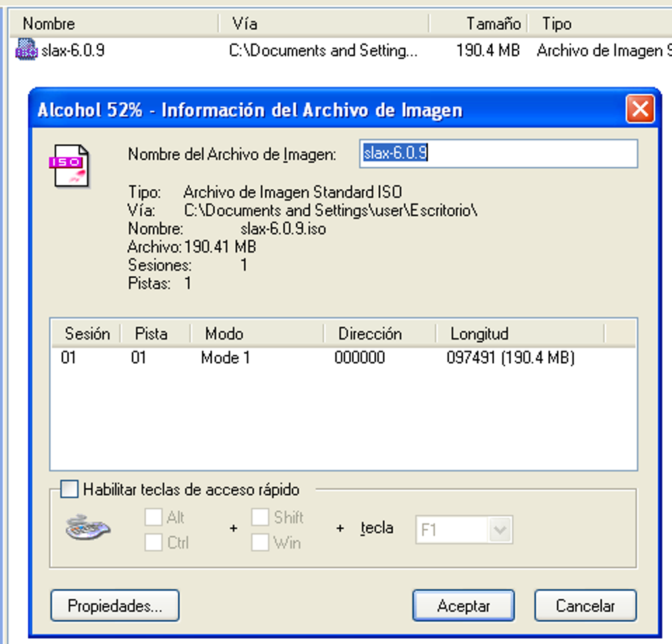
Task: Enable the 'Habilitar teclas de acceso rápido' checkbox
Action: [x=69, y=489]
